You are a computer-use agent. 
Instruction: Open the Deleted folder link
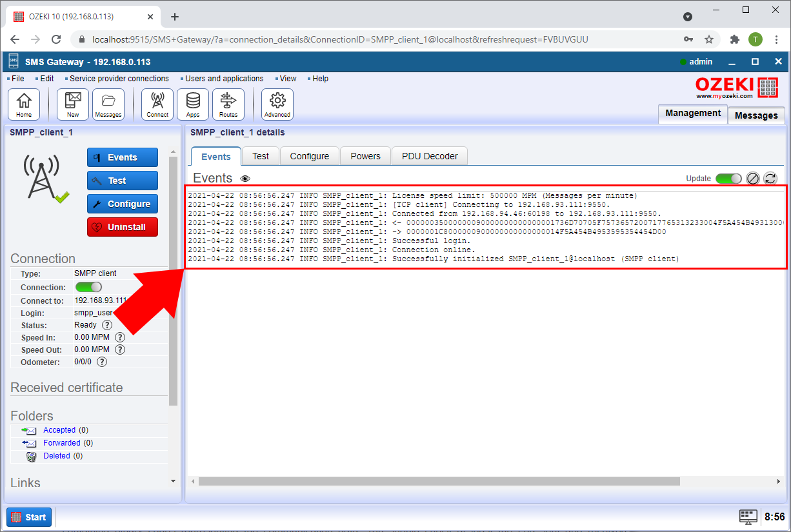click(x=57, y=456)
